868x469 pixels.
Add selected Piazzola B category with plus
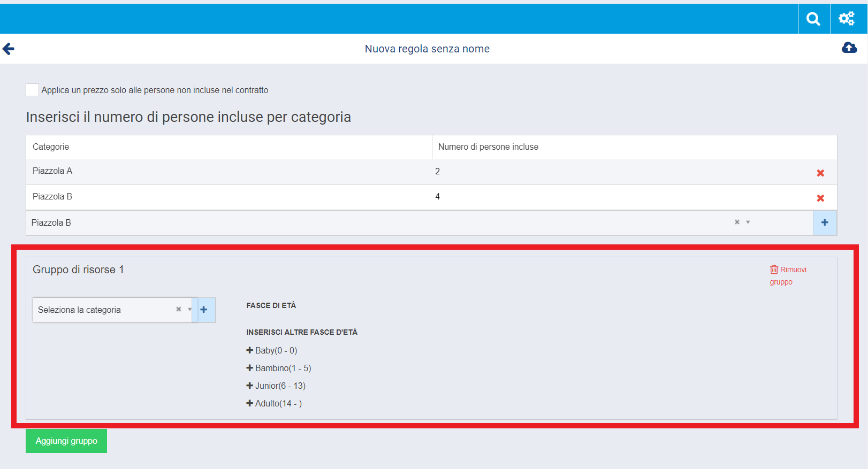(x=825, y=222)
